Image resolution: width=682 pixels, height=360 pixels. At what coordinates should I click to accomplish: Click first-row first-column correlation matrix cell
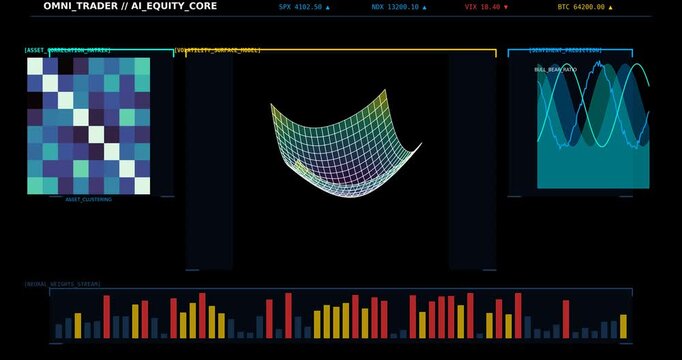point(35,66)
